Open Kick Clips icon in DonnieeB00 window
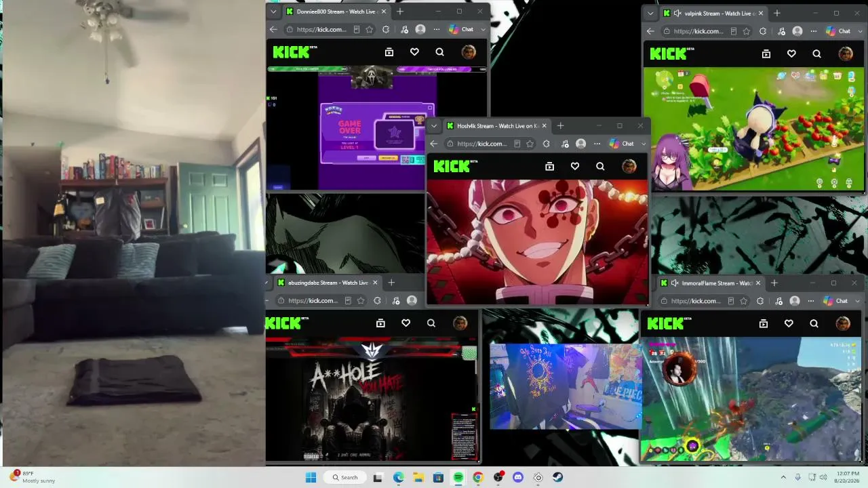Image resolution: width=868 pixels, height=488 pixels. pos(389,52)
